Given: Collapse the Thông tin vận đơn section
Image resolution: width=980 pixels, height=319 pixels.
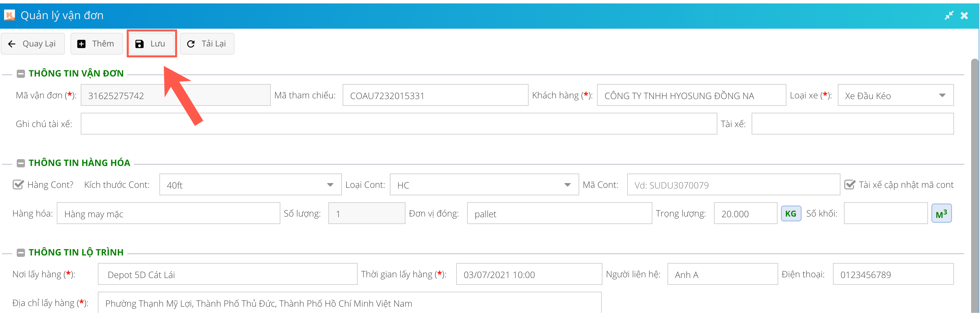Looking at the screenshot, I should pos(21,74).
